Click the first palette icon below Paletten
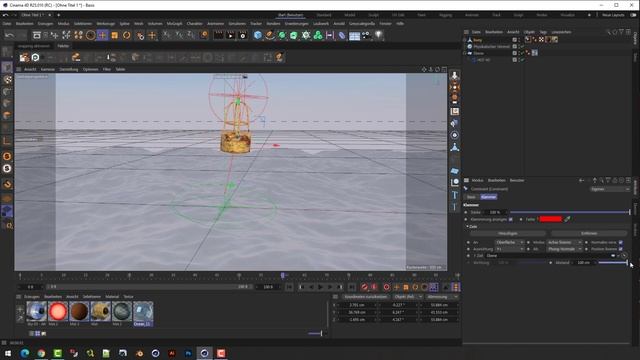Viewport: 640px width, 360px height. [24, 58]
